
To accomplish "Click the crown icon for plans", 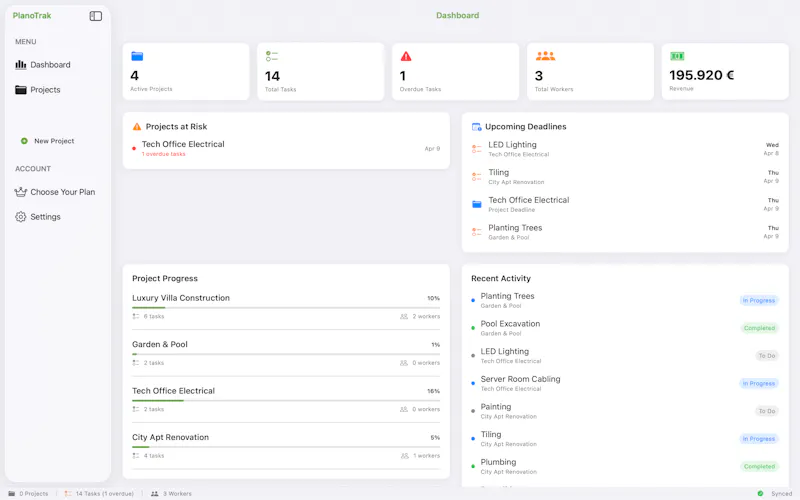I will pyautogui.click(x=20, y=192).
